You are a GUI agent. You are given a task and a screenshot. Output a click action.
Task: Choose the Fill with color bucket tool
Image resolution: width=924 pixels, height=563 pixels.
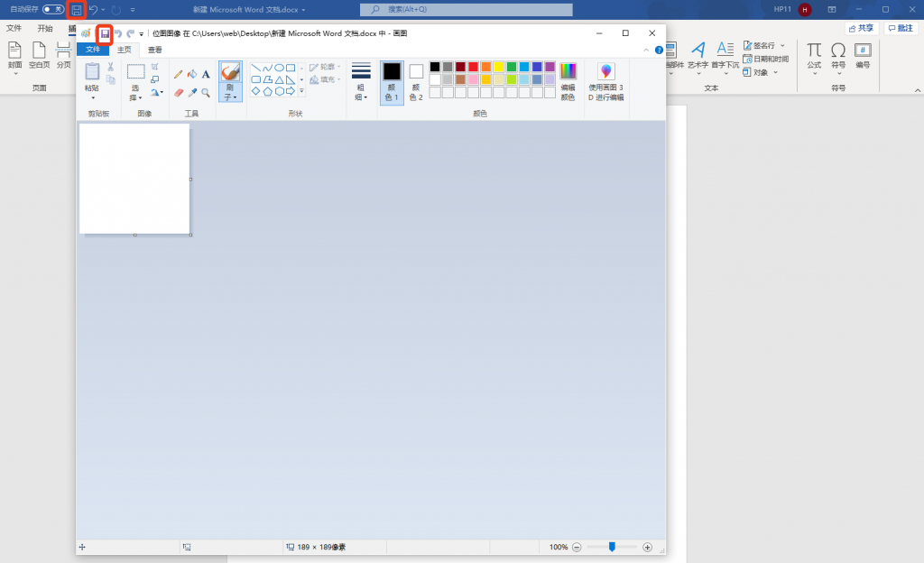point(192,74)
